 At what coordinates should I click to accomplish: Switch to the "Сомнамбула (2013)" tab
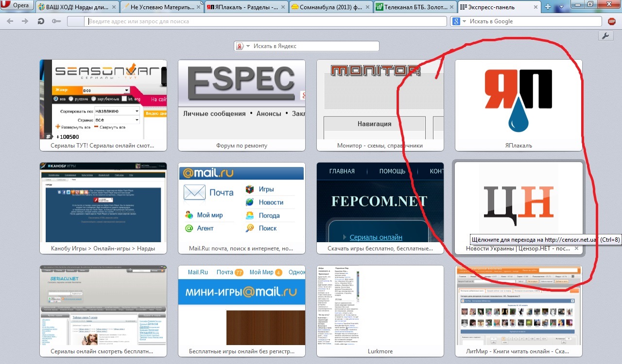pyautogui.click(x=331, y=7)
